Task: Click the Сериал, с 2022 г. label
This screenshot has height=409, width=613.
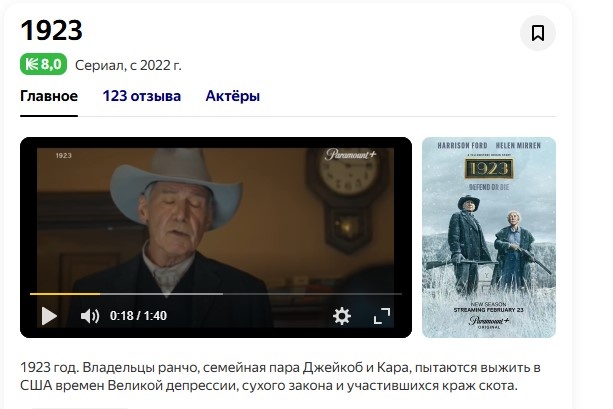Action: [128, 65]
